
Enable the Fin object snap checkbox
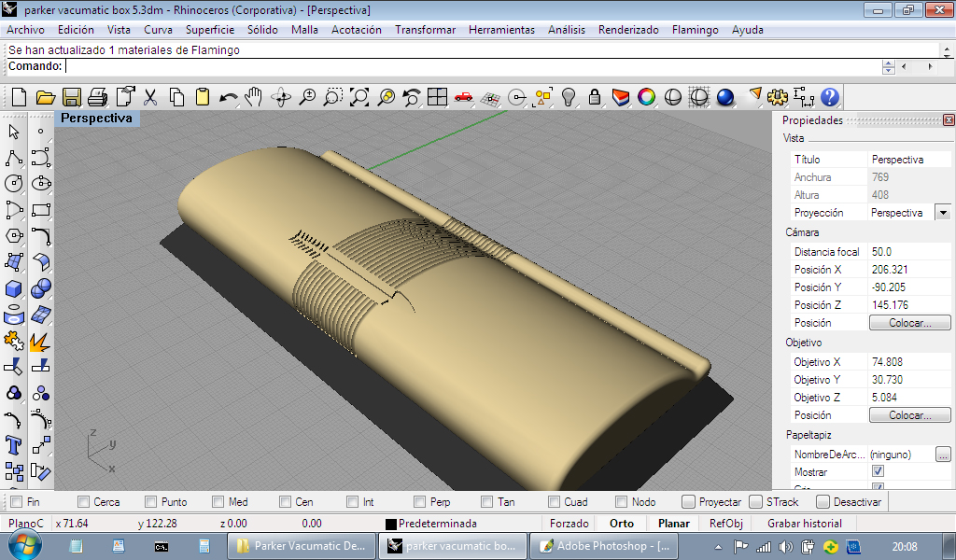pos(17,502)
